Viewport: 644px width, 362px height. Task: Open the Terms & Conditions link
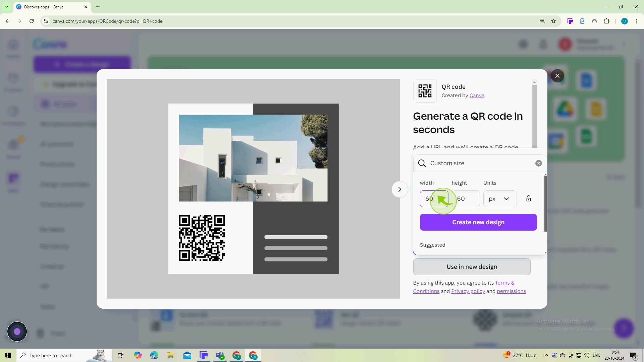[x=504, y=283]
